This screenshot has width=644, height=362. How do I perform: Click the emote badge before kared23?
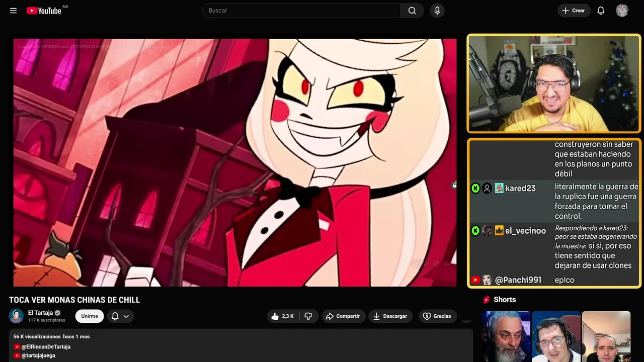click(499, 188)
